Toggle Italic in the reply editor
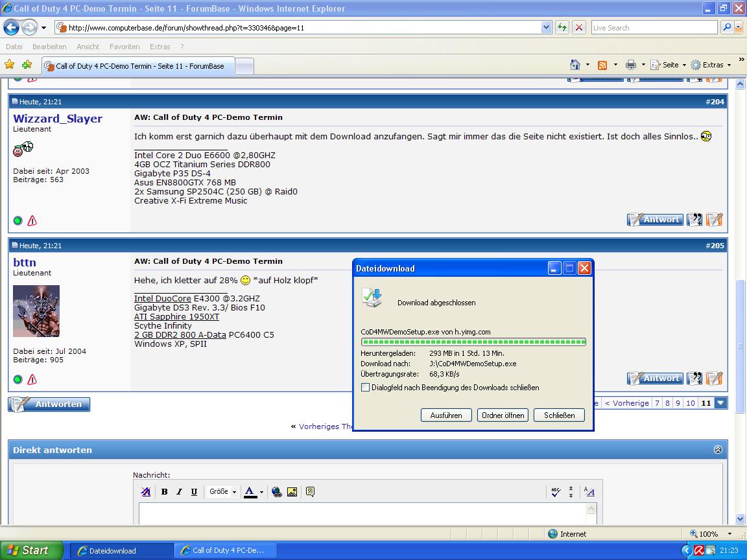 point(179,492)
